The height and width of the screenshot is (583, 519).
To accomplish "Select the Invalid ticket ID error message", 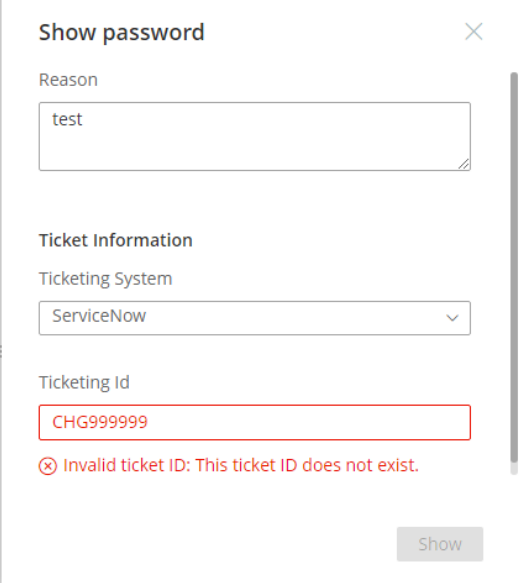I will point(241,465).
